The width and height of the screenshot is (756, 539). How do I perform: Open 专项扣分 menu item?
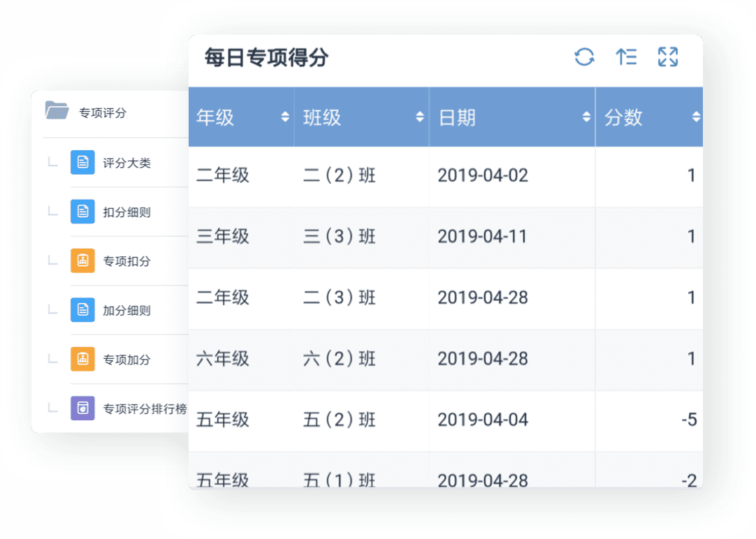click(126, 262)
